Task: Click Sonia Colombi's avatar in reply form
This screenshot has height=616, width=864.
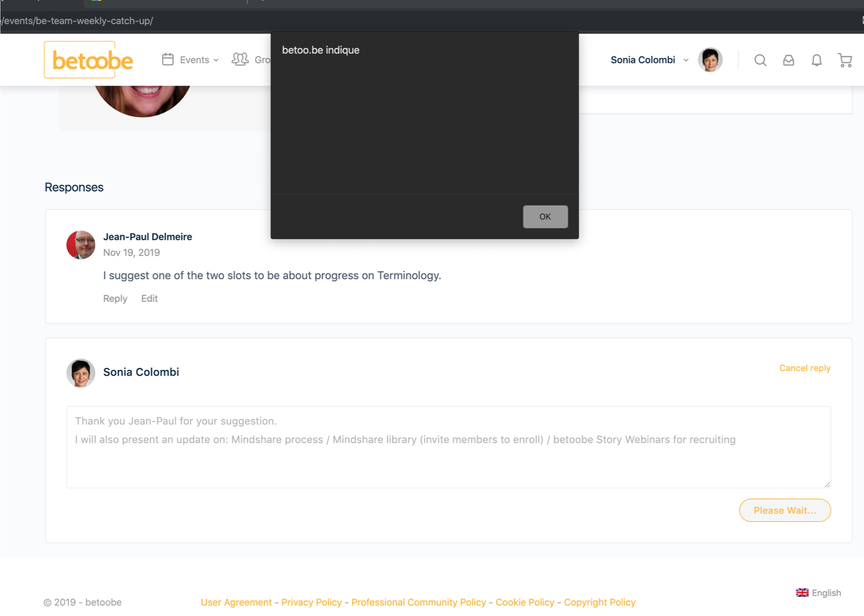Action: pyautogui.click(x=81, y=373)
